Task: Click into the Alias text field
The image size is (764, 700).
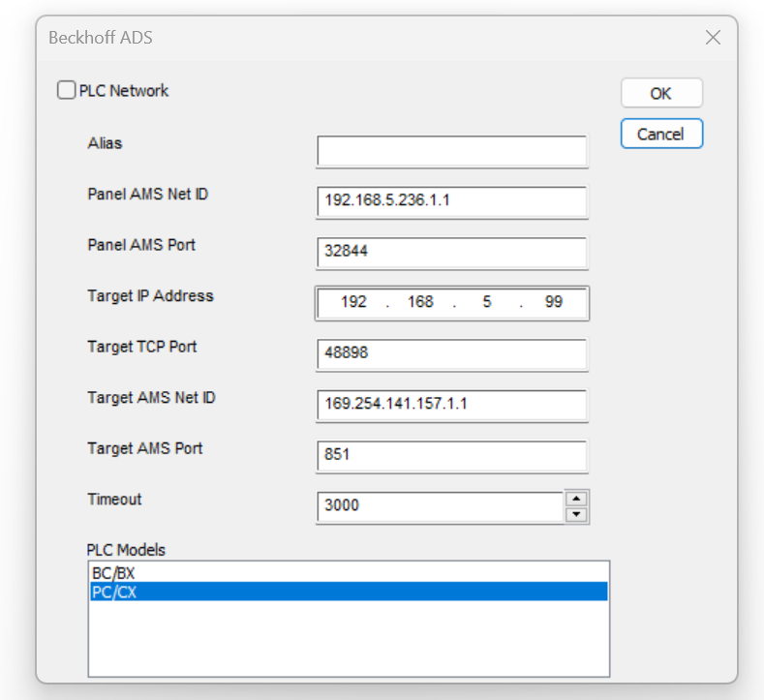Action: click(x=451, y=151)
